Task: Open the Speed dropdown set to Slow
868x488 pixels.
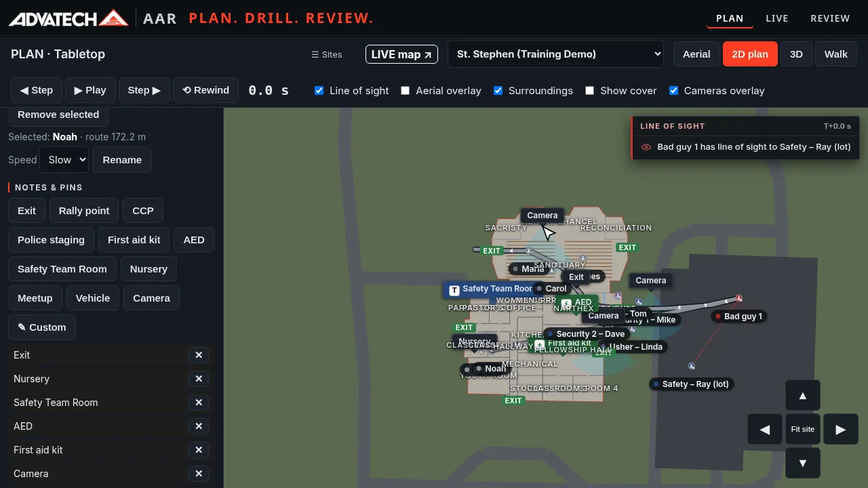Action: coord(64,160)
